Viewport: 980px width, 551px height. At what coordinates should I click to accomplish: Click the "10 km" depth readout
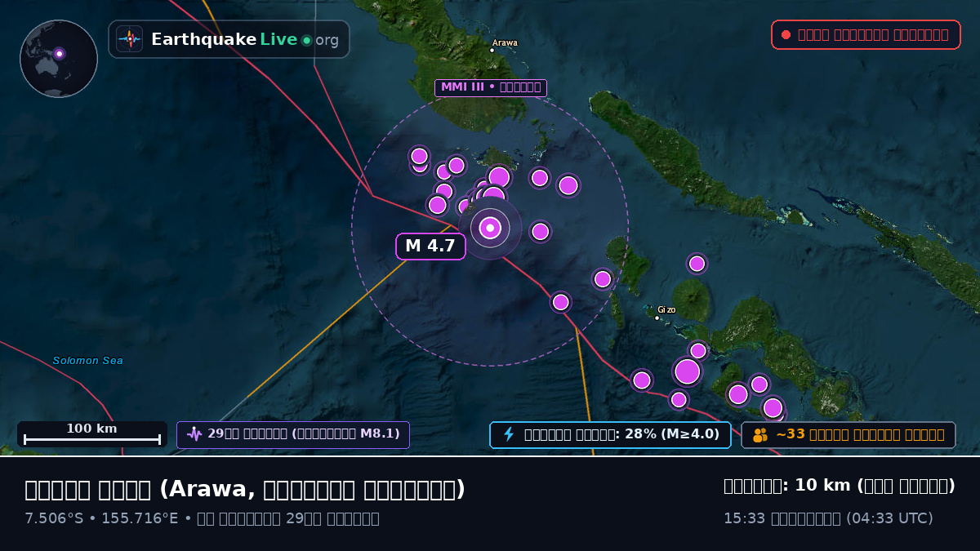840,486
